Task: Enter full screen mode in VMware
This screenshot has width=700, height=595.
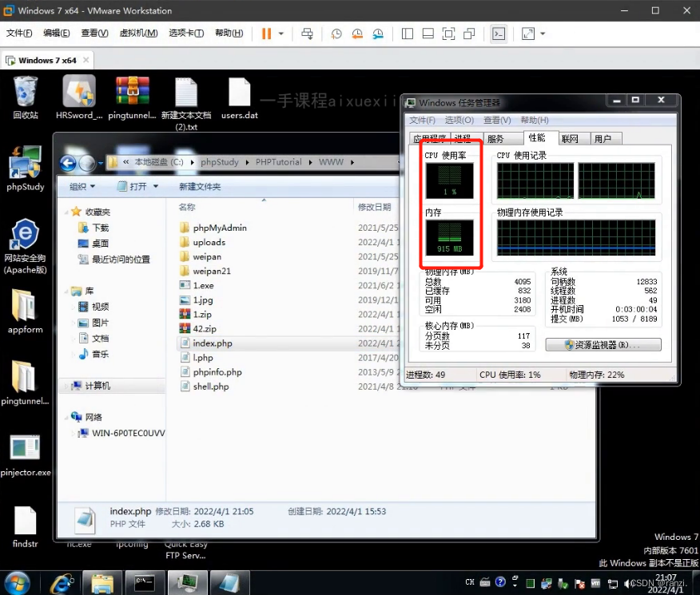Action: pyautogui.click(x=448, y=34)
